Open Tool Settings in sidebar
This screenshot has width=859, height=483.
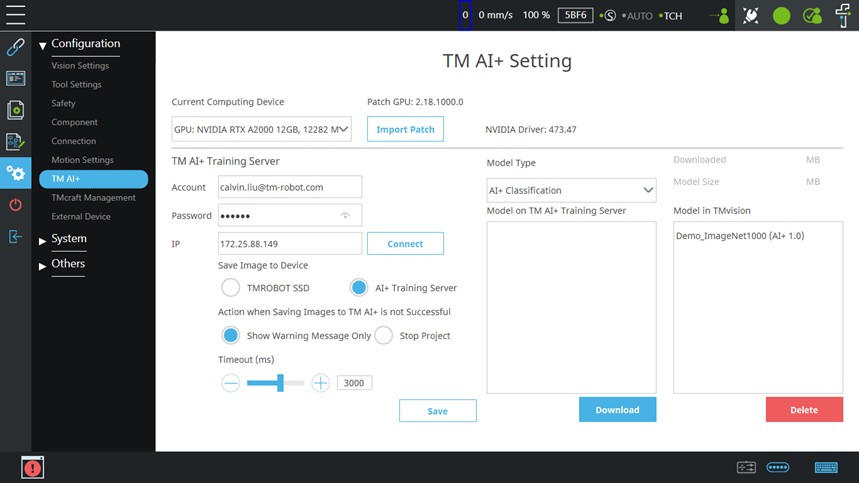(76, 84)
